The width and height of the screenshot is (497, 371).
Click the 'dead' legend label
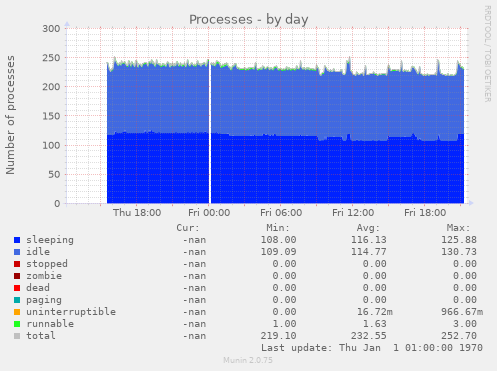38,288
